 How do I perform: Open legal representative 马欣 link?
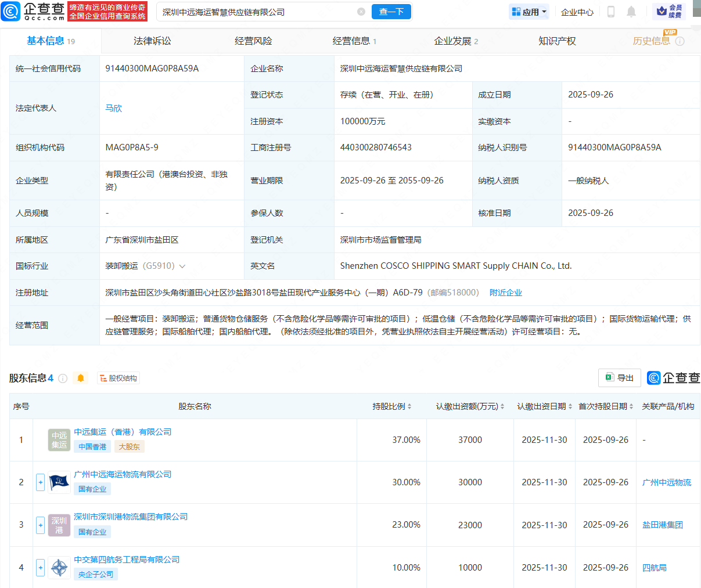[x=113, y=108]
